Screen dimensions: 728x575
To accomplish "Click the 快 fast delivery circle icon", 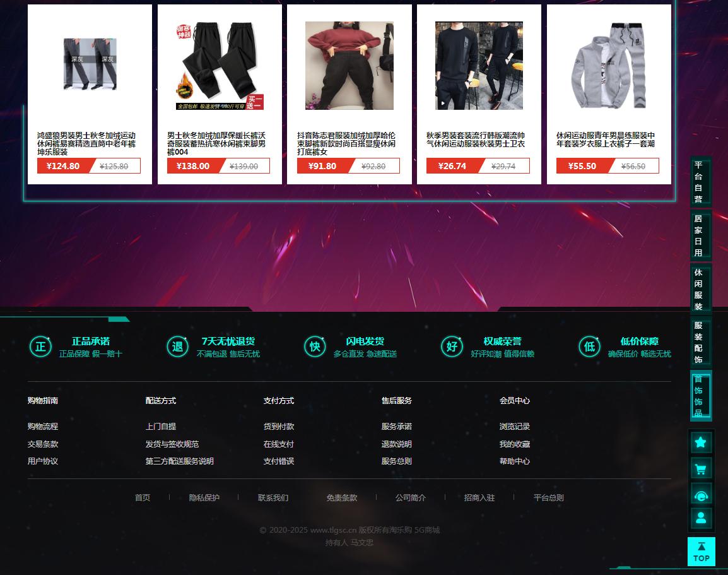I will click(x=315, y=347).
